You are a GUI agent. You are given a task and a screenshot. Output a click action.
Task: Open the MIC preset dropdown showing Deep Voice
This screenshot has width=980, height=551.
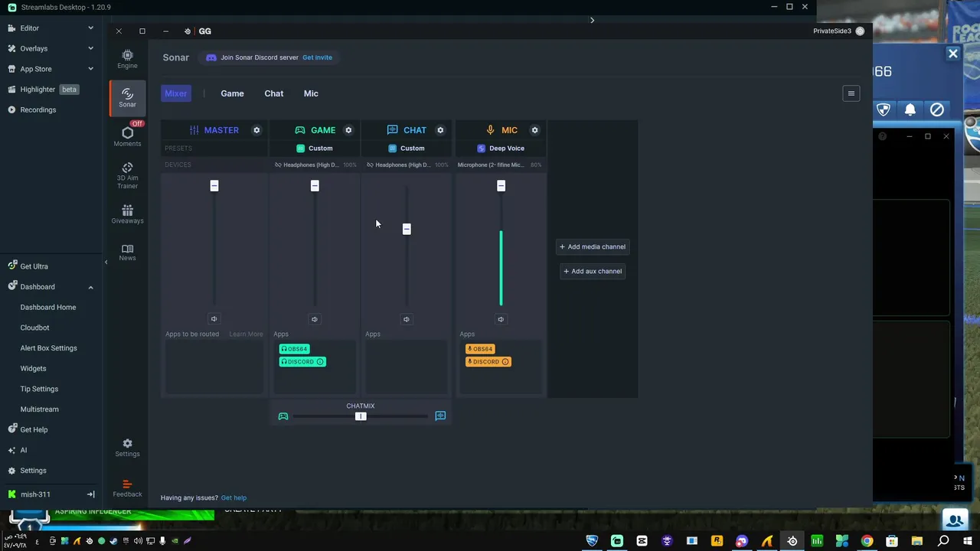[501, 148]
